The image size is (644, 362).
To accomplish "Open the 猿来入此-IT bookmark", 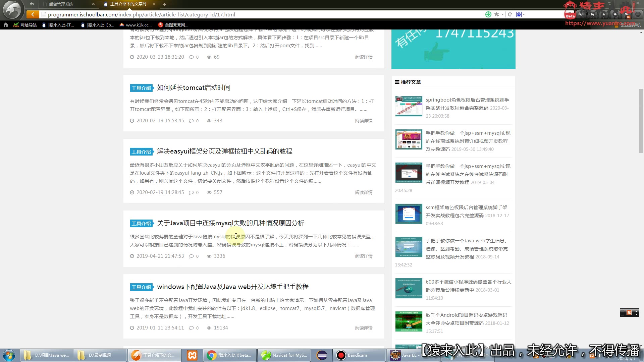I will click(58, 25).
